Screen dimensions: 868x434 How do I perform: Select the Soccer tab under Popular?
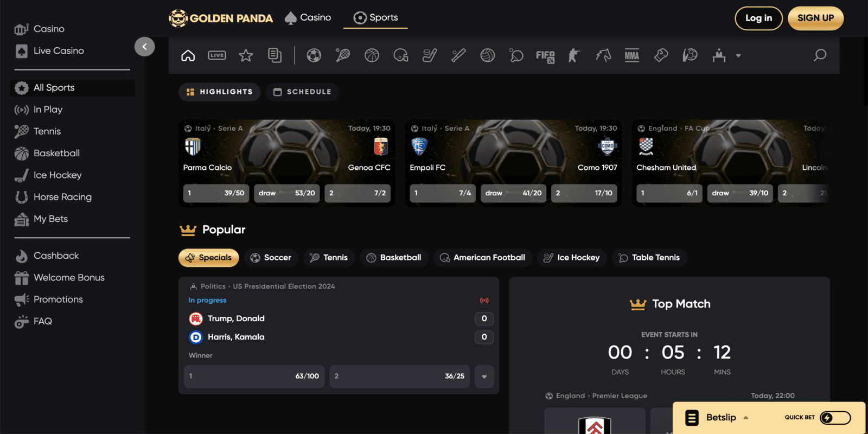pyautogui.click(x=271, y=258)
